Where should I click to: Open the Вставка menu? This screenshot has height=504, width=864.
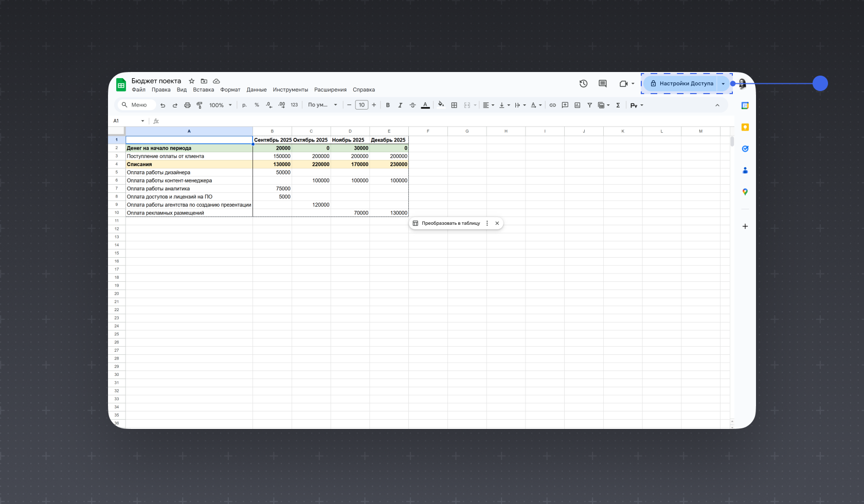pos(203,89)
